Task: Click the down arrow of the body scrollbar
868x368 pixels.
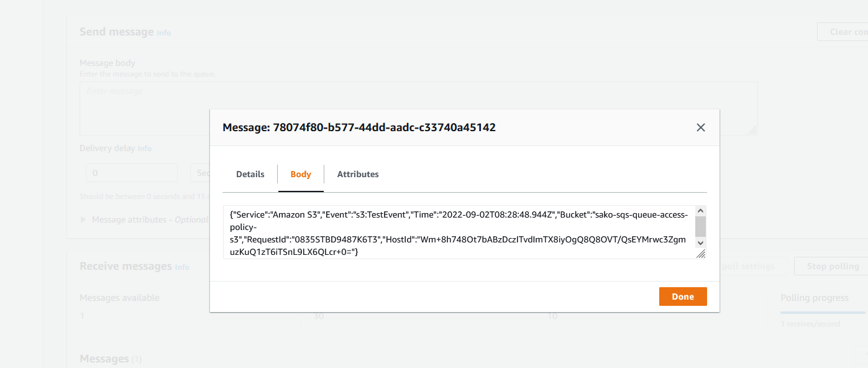Action: [700, 243]
